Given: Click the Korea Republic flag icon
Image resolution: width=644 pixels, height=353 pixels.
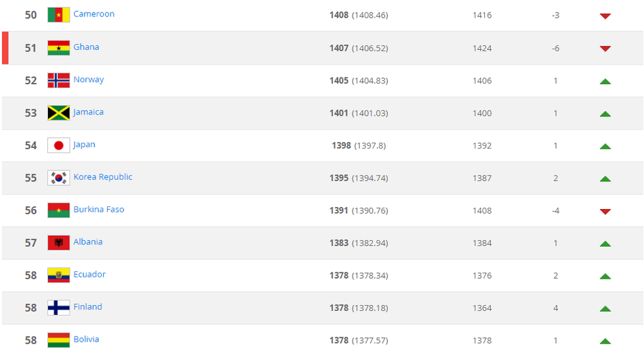Looking at the screenshot, I should pyautogui.click(x=58, y=177).
